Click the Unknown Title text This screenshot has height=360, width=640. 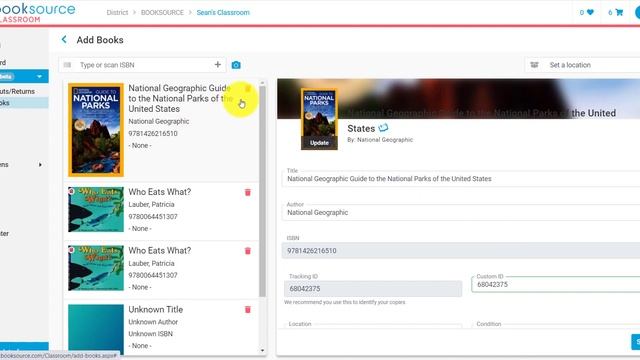tap(156, 309)
